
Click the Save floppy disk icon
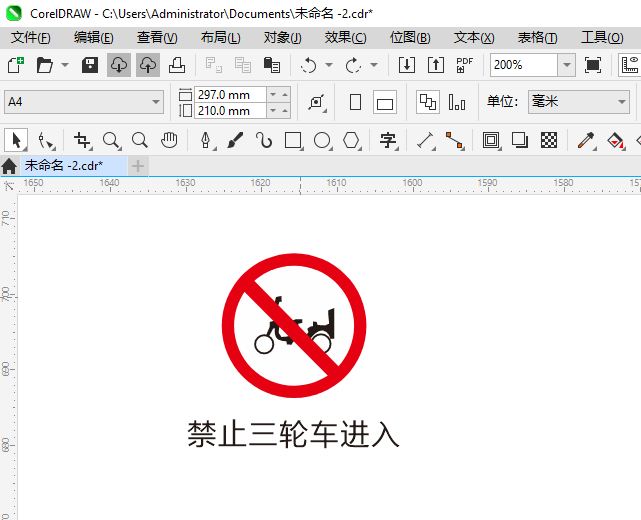point(90,65)
